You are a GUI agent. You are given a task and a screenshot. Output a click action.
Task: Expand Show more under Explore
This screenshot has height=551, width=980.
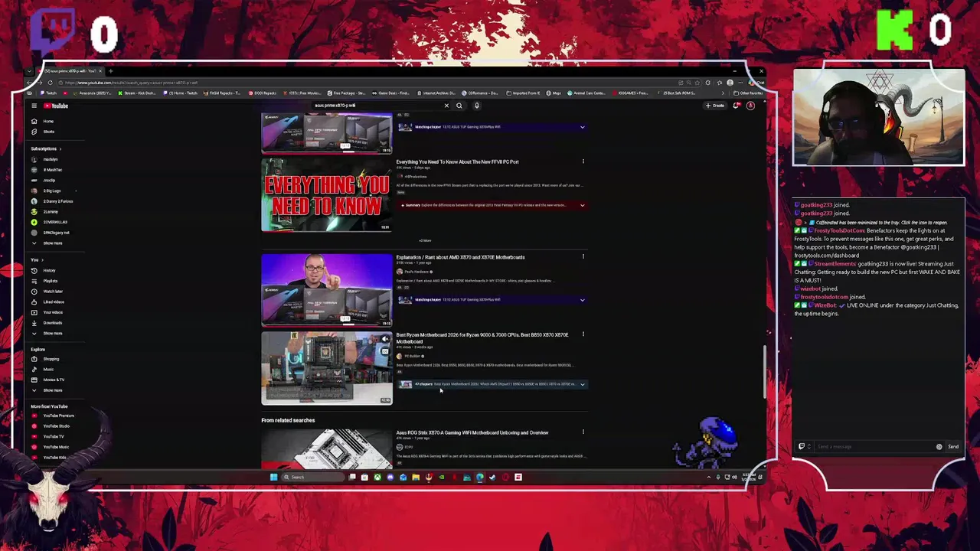[x=52, y=390]
